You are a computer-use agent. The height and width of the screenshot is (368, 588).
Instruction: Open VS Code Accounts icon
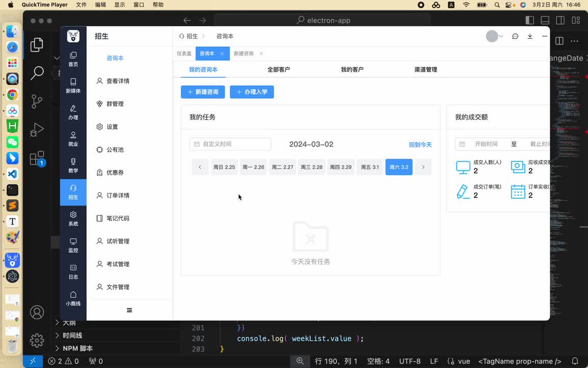(37, 312)
